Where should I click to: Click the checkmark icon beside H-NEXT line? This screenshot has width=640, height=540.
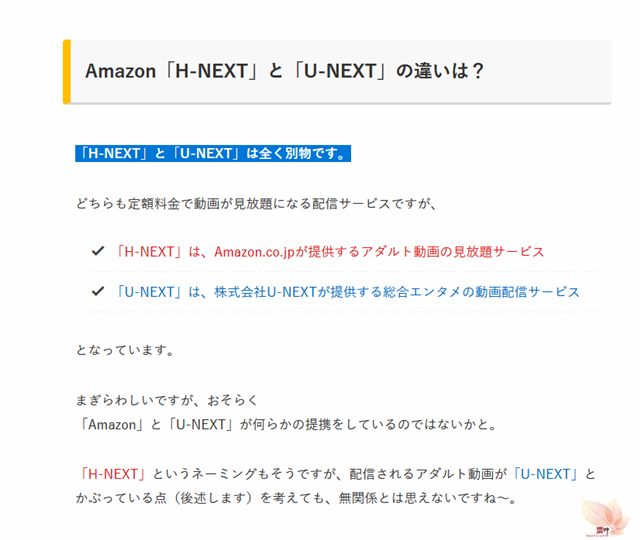pos(98,251)
